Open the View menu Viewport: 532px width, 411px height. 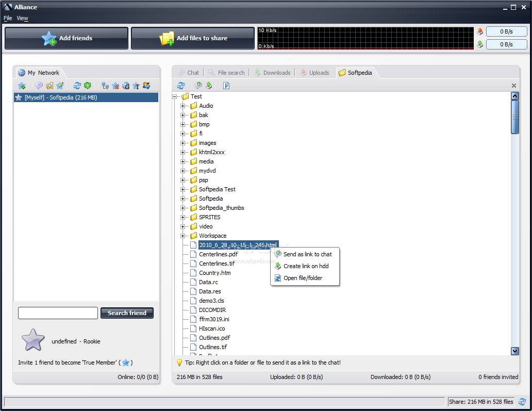pyautogui.click(x=22, y=18)
